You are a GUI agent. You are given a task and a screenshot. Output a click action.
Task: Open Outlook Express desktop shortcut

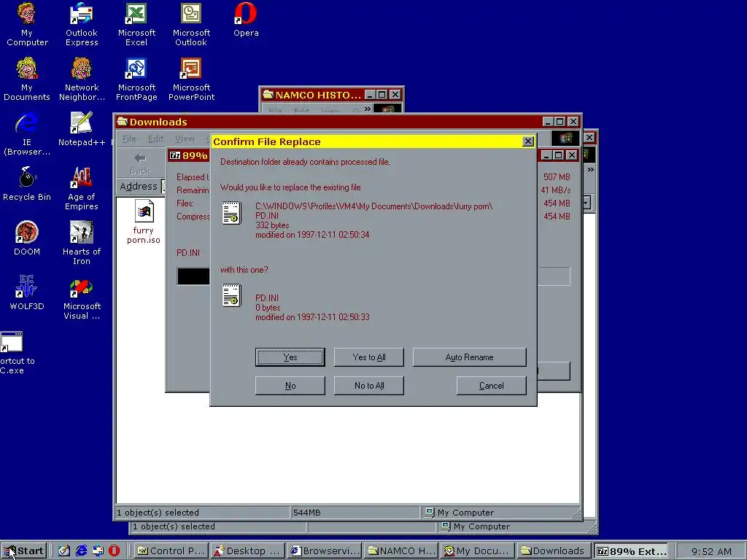coord(82,24)
